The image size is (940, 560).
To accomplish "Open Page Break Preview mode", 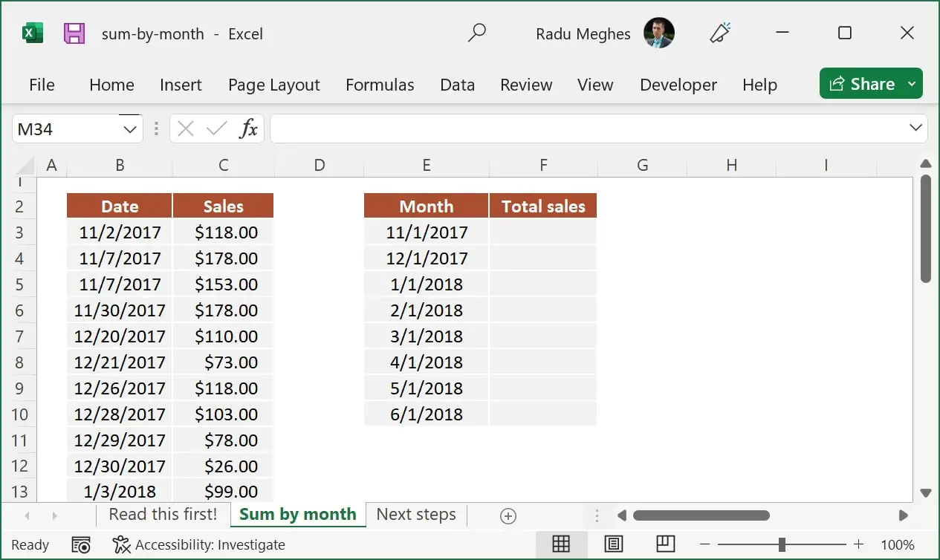I will click(x=665, y=544).
